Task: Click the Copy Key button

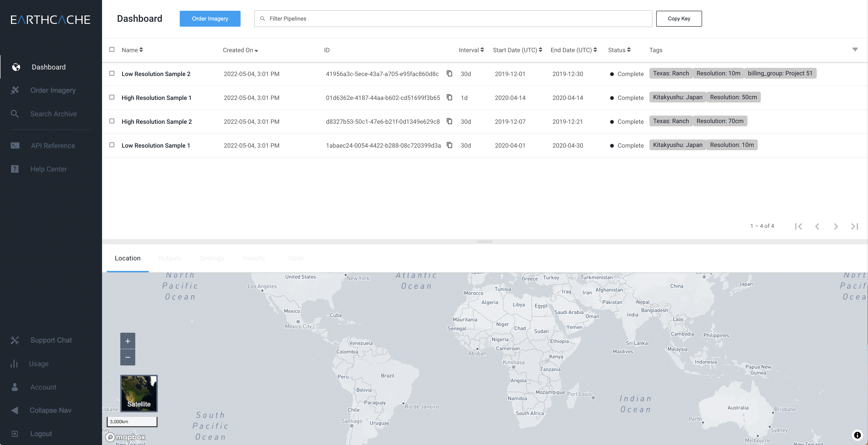Action: (679, 18)
